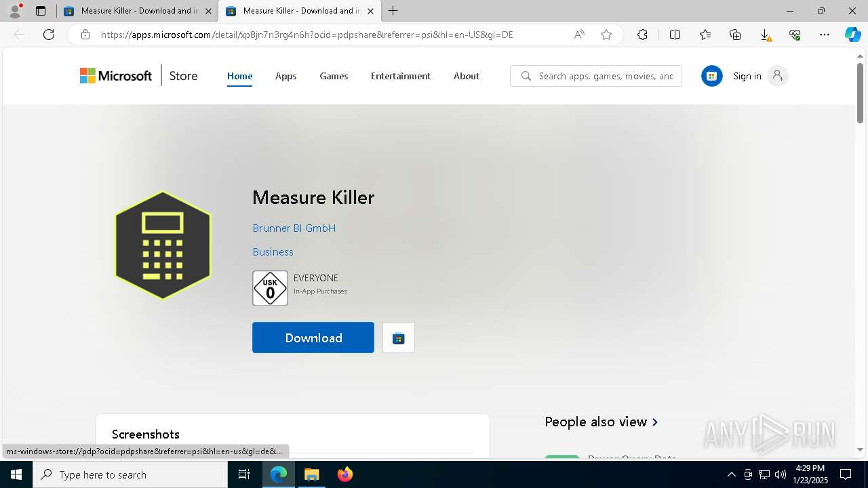Open the notification center
Image resolution: width=868 pixels, height=488 pixels.
pos(846,474)
